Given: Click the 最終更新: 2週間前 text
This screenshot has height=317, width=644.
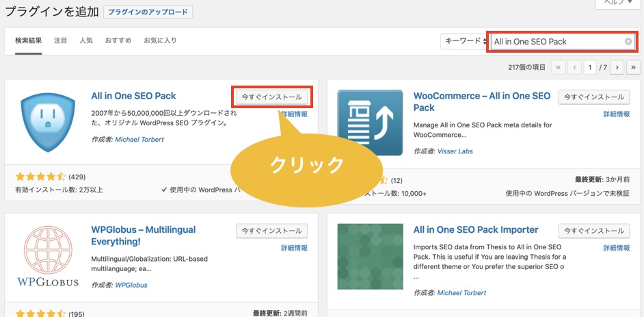Looking at the screenshot, I should tap(280, 314).
